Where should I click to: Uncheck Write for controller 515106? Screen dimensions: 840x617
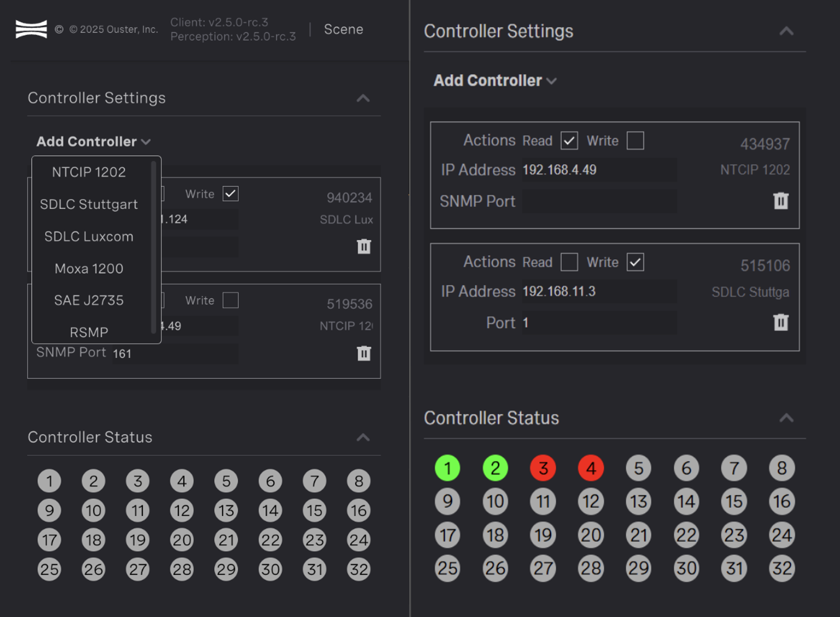pyautogui.click(x=635, y=262)
